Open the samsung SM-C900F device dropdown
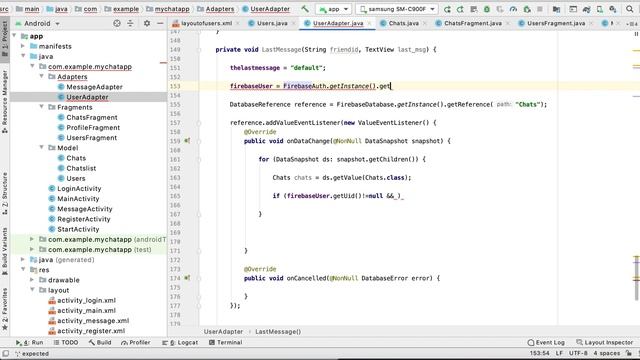Image resolution: width=640 pixels, height=360 pixels. coord(397,9)
